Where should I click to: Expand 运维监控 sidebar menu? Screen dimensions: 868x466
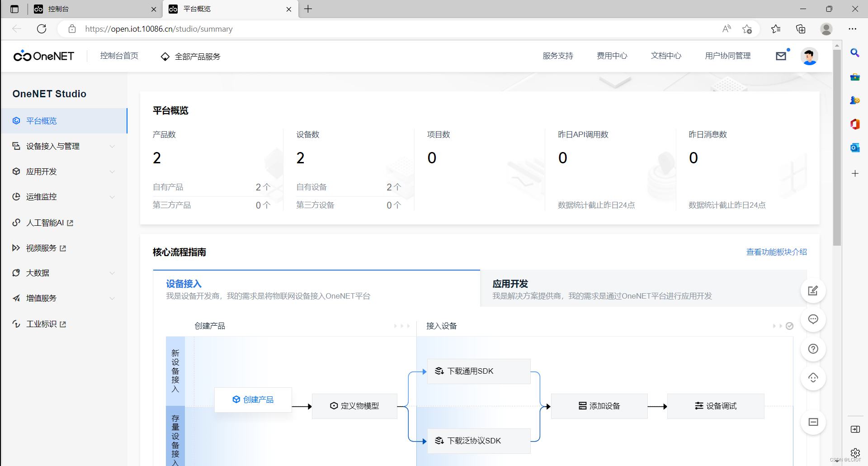click(x=64, y=197)
